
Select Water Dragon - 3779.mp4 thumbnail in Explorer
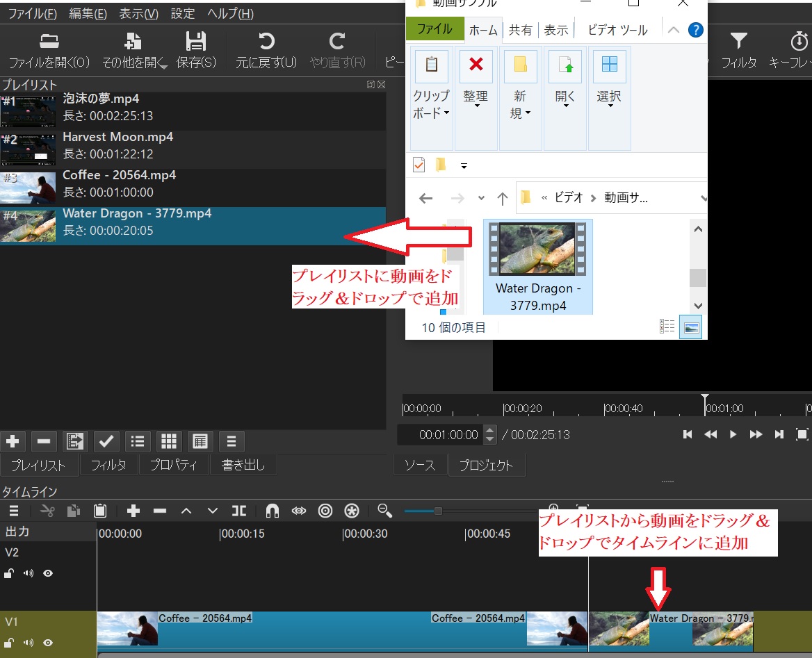(x=537, y=267)
